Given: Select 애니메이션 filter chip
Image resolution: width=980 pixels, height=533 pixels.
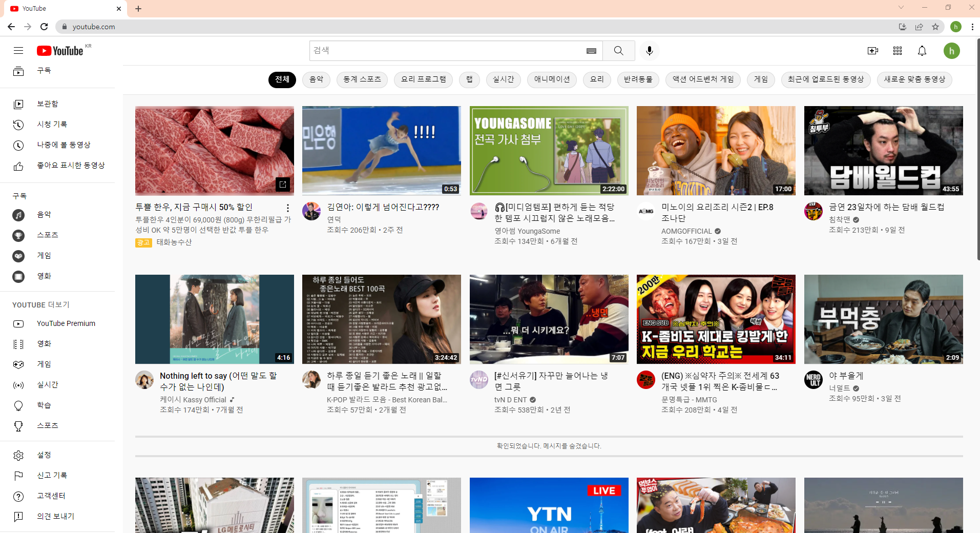Looking at the screenshot, I should pos(552,79).
